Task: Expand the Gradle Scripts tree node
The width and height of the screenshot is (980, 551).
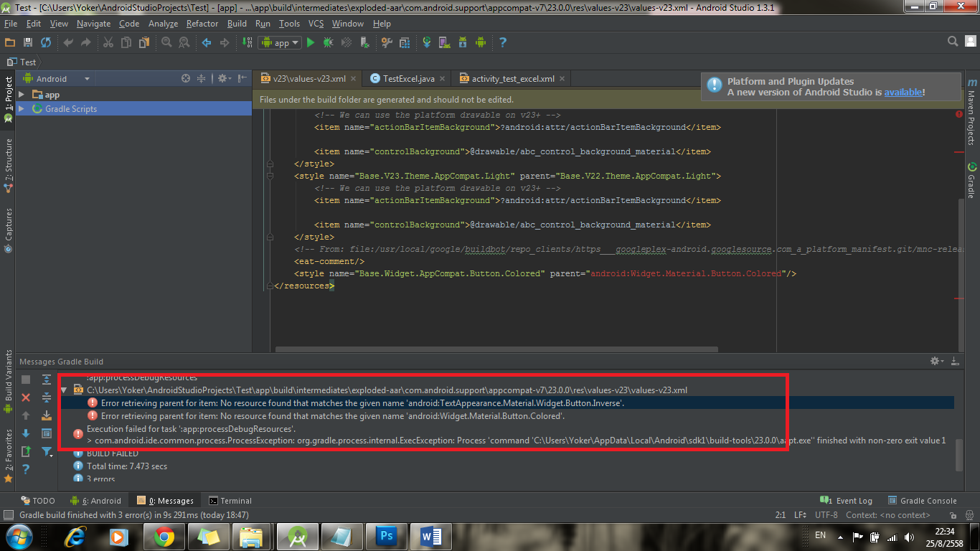Action: 21,109
